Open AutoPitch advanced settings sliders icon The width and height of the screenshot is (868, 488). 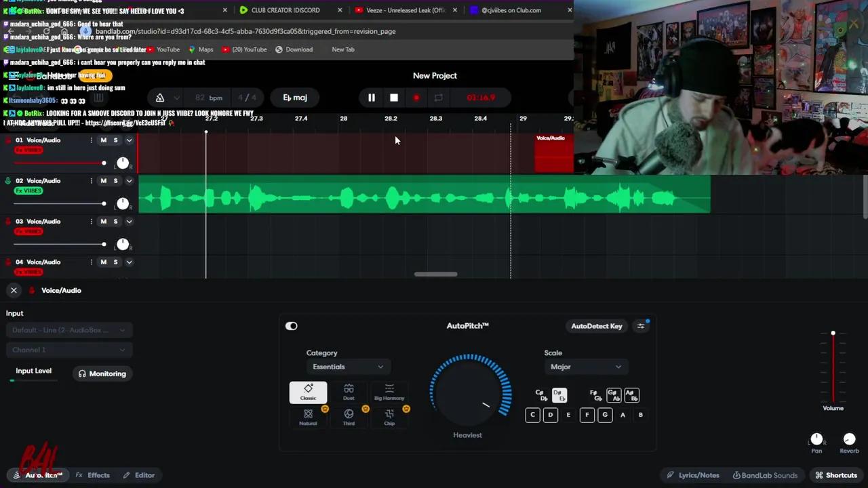pyautogui.click(x=640, y=326)
